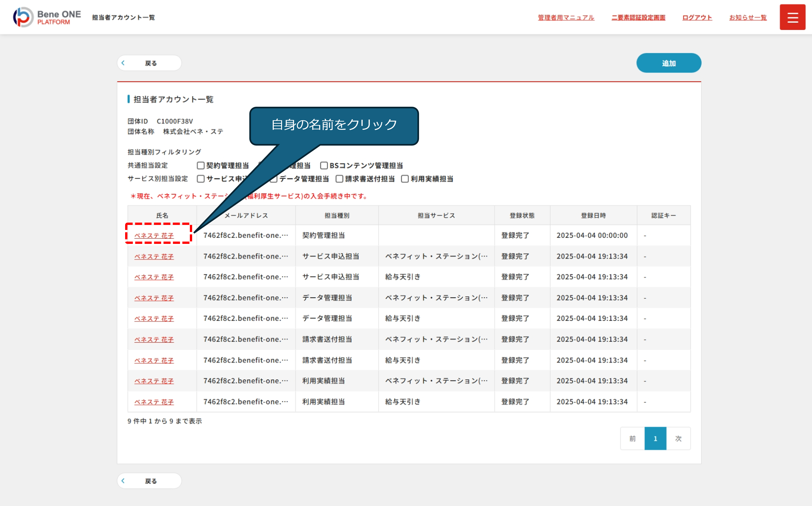Click the 認証キー column header
Image resolution: width=812 pixels, height=506 pixels.
[664, 216]
